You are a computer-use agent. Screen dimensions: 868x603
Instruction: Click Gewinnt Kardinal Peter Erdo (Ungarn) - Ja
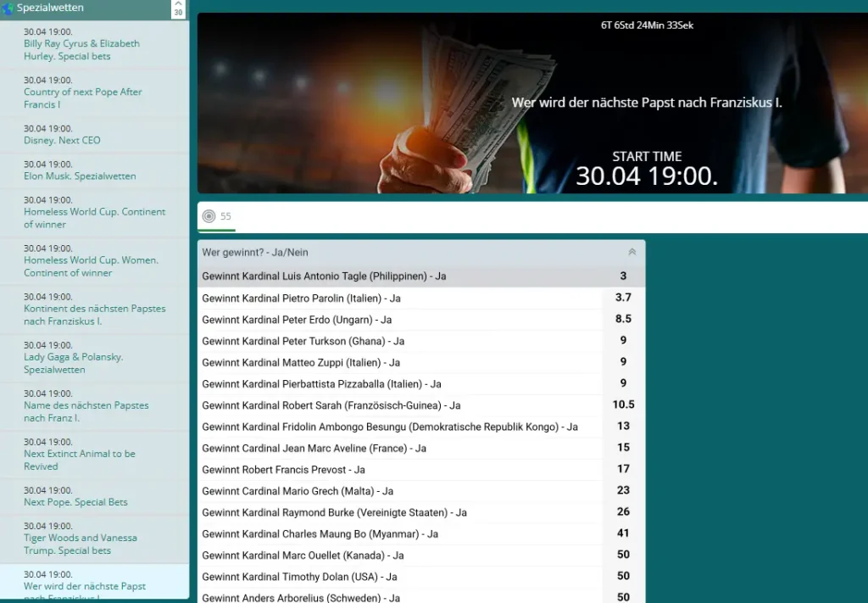[297, 320]
